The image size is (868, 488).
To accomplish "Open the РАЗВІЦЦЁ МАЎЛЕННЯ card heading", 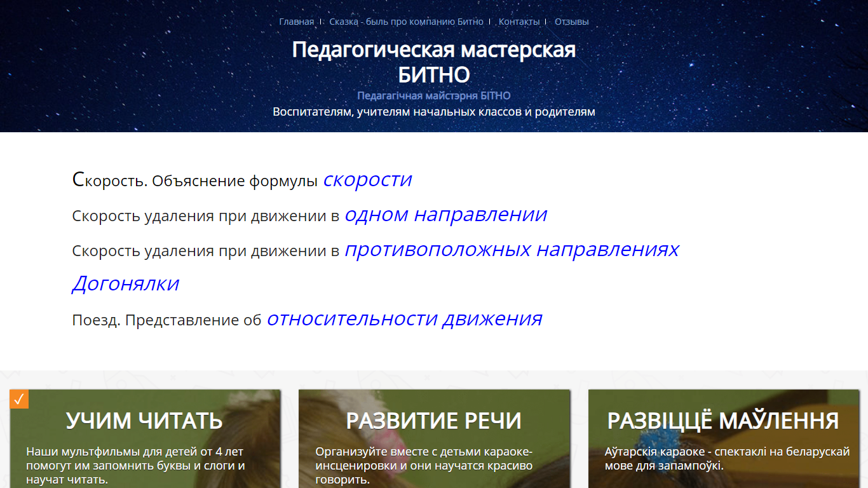I will [723, 421].
